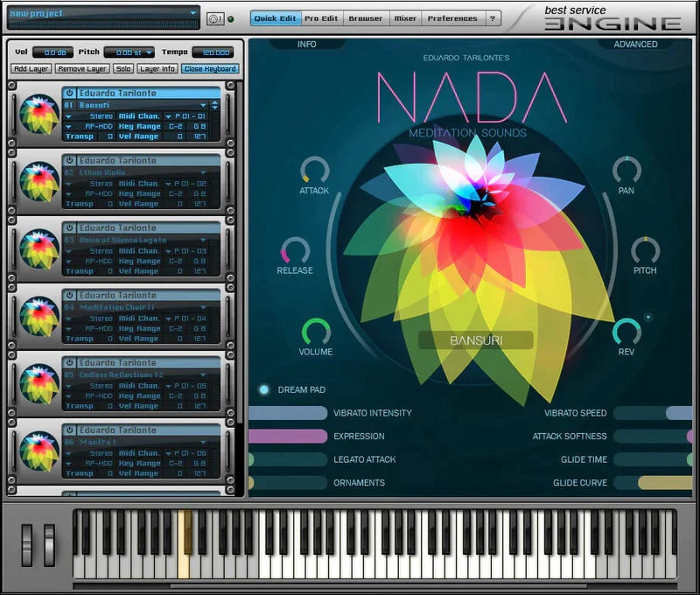700x595 pixels.
Task: Switch to the Quick Edit tab
Action: click(276, 18)
